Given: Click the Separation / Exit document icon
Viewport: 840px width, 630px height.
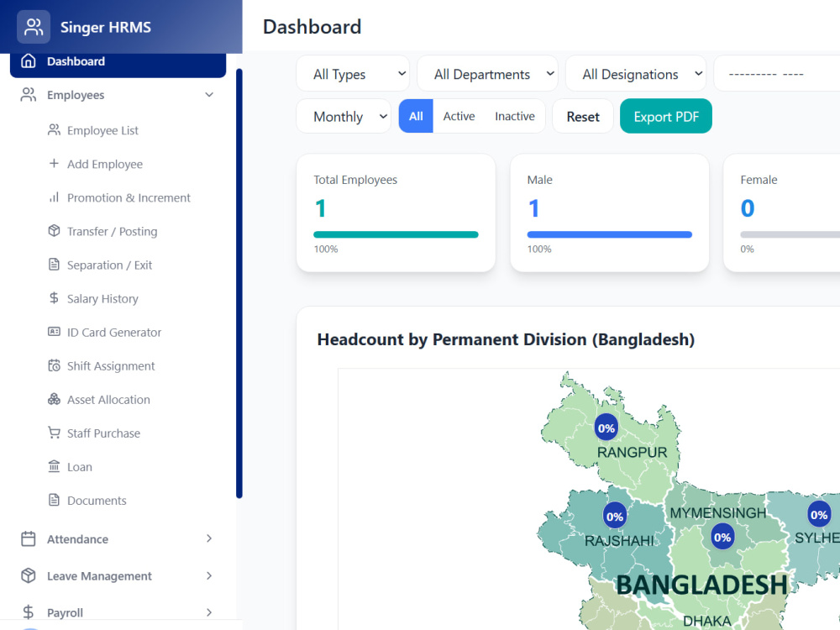Looking at the screenshot, I should pos(54,264).
